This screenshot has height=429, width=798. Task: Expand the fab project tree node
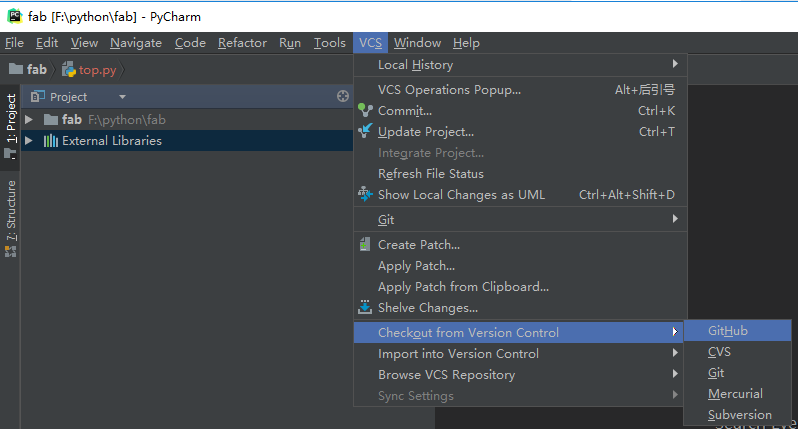click(29, 120)
